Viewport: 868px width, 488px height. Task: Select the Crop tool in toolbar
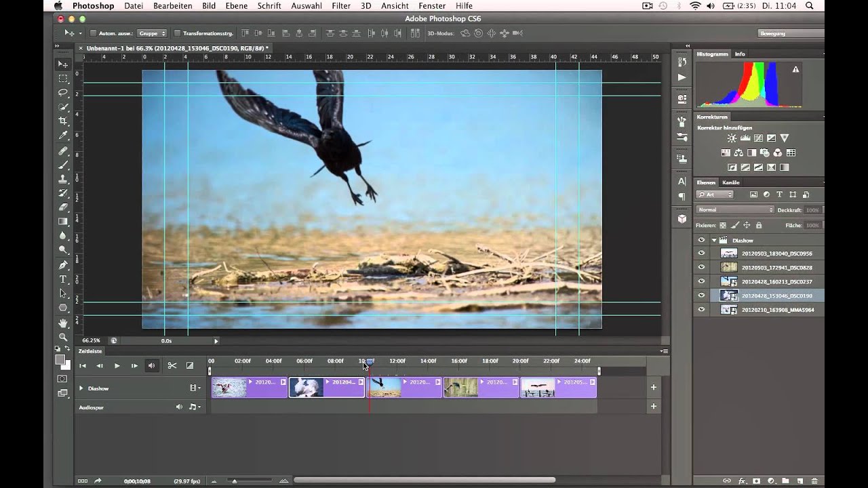[x=63, y=121]
